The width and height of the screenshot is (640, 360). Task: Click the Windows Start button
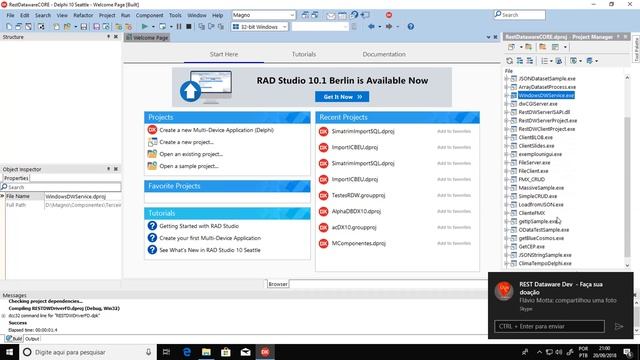tap(9, 352)
